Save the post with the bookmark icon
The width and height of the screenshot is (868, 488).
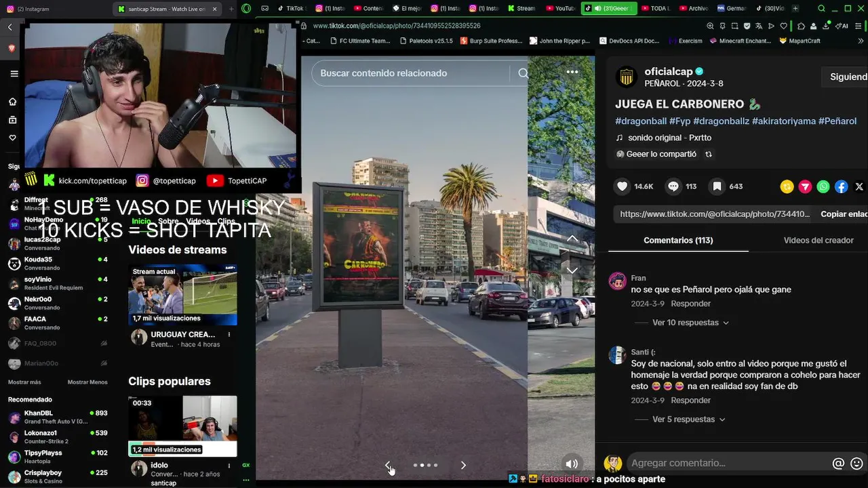click(x=716, y=186)
